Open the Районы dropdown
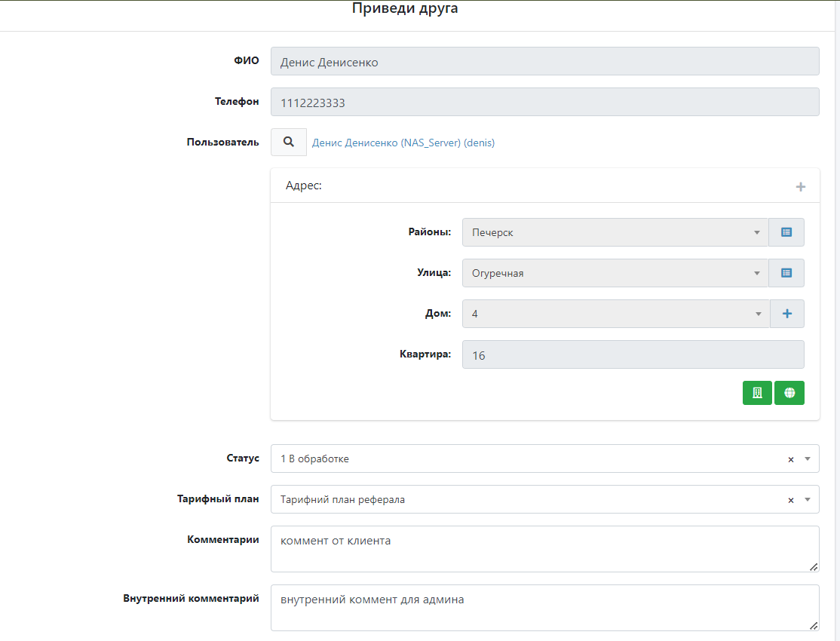The image size is (840, 641). pyautogui.click(x=615, y=232)
